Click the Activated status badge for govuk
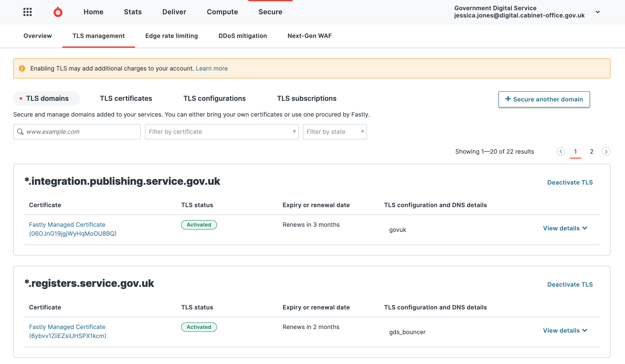The image size is (625, 364). (199, 225)
